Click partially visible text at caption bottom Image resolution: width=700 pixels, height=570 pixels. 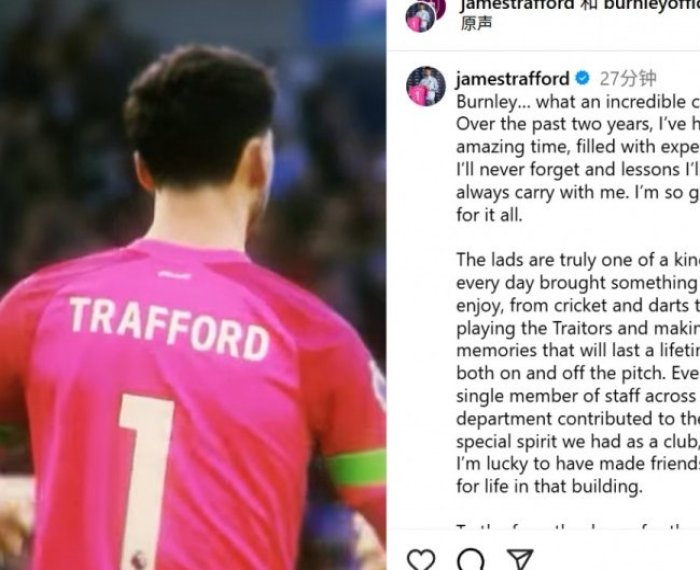578,527
